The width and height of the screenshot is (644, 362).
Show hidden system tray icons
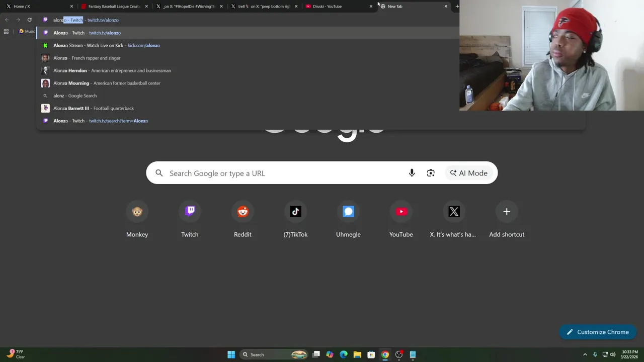585,354
